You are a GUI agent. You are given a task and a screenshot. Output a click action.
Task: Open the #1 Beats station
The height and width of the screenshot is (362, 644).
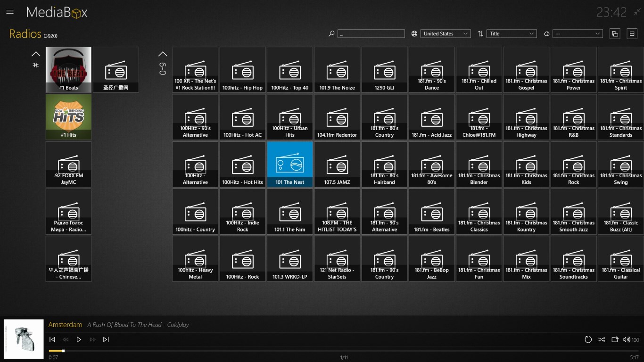point(68,70)
